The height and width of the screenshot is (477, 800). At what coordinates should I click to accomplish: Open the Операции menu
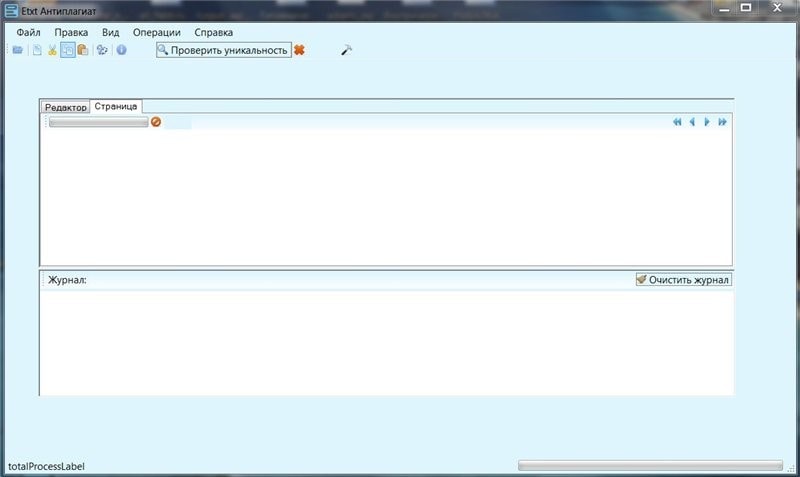157,32
